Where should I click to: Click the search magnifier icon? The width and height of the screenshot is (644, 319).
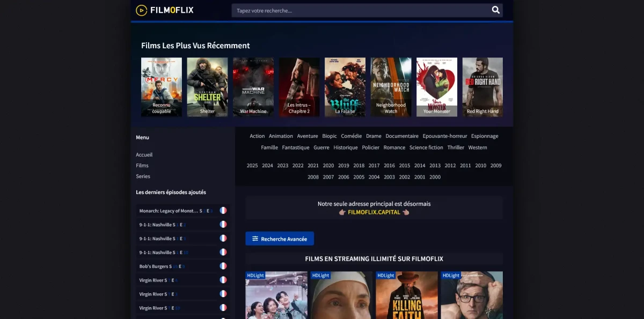pos(495,10)
